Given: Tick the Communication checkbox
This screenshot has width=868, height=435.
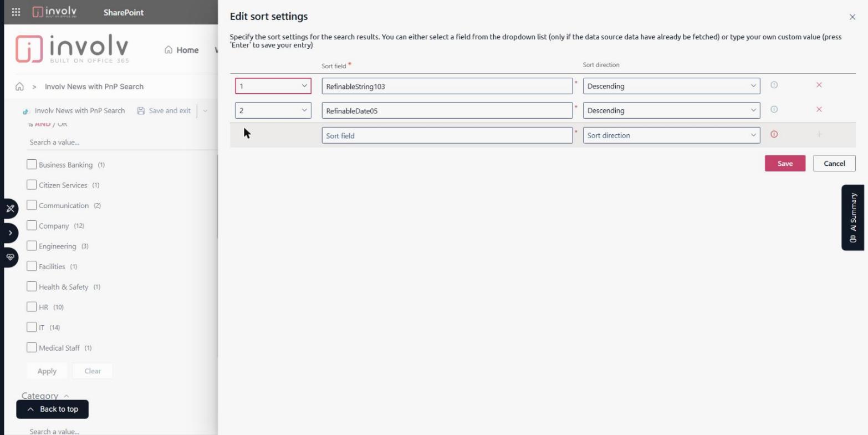Looking at the screenshot, I should 32,205.
